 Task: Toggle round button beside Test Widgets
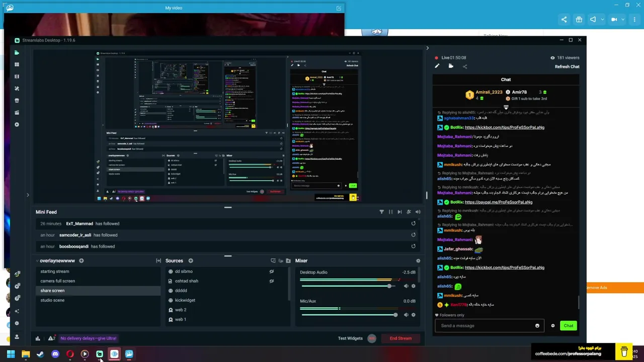372,338
